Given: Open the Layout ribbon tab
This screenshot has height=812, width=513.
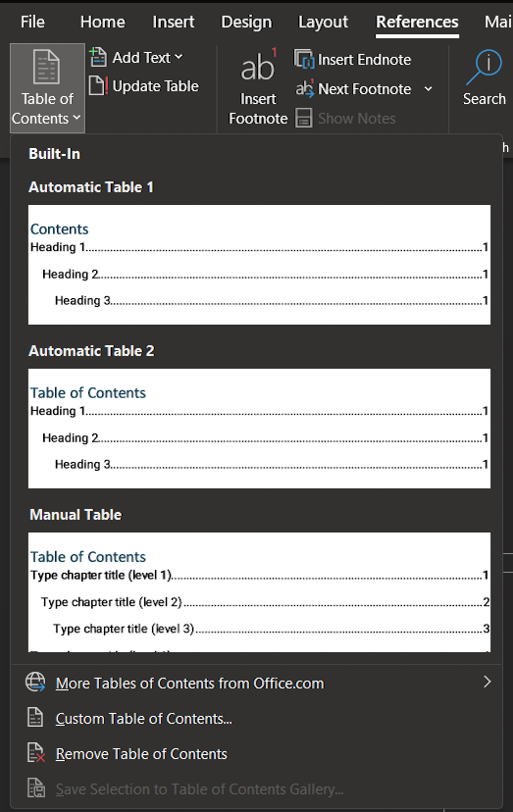Looking at the screenshot, I should coord(323,22).
